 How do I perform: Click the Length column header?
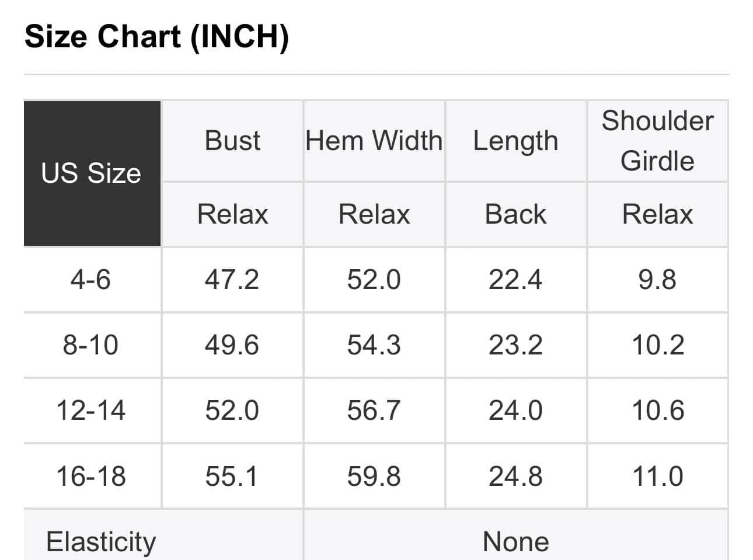click(515, 141)
